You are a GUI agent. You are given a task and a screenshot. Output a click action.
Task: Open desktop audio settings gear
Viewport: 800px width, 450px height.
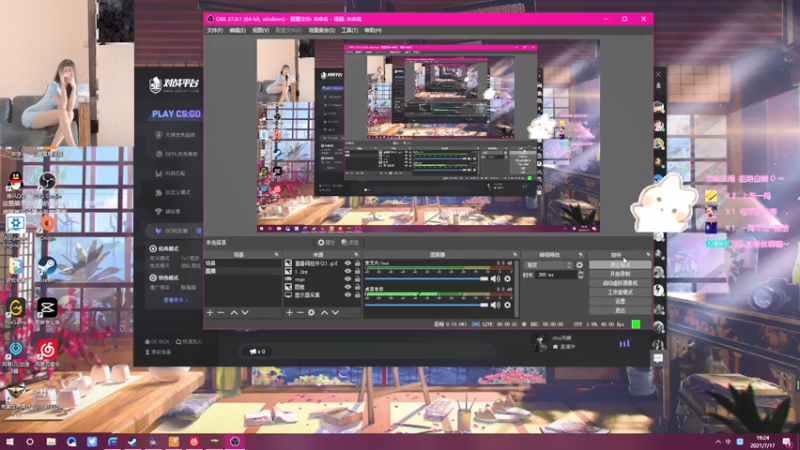pos(507,305)
